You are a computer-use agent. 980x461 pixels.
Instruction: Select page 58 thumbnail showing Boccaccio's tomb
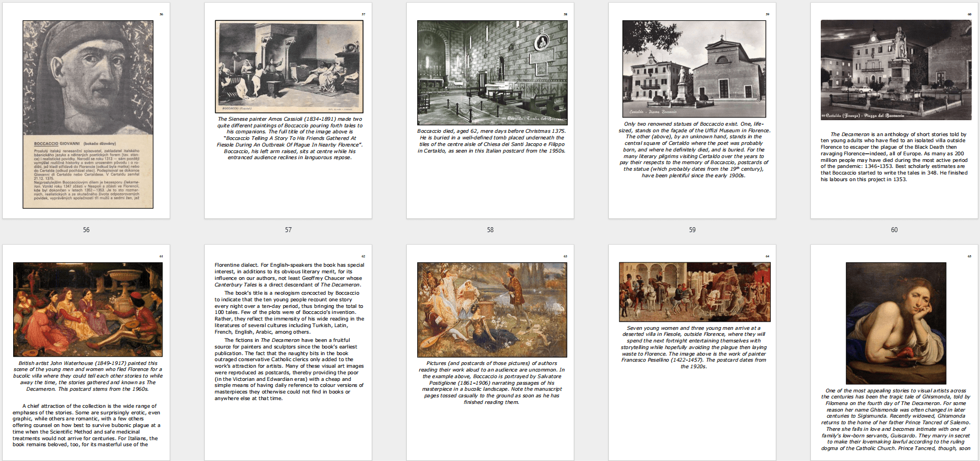click(x=490, y=111)
